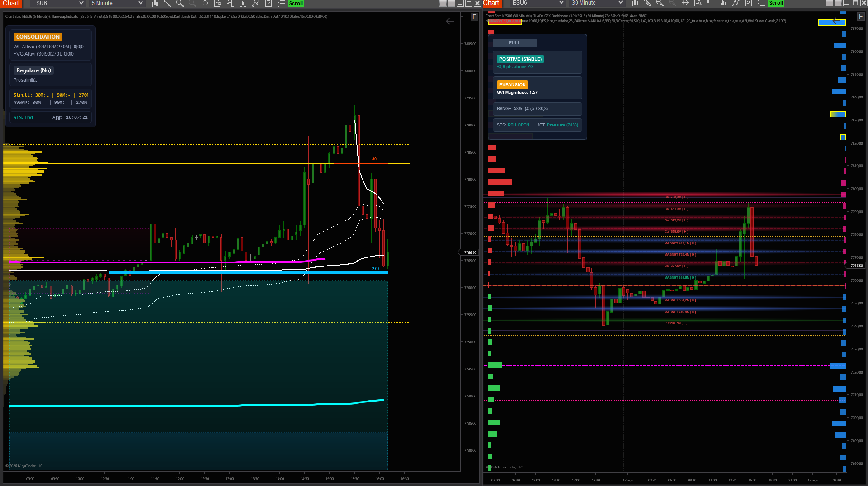This screenshot has height=486, width=868.
Task: Zoom in on the 30 Minute chart
Action: [x=660, y=3]
